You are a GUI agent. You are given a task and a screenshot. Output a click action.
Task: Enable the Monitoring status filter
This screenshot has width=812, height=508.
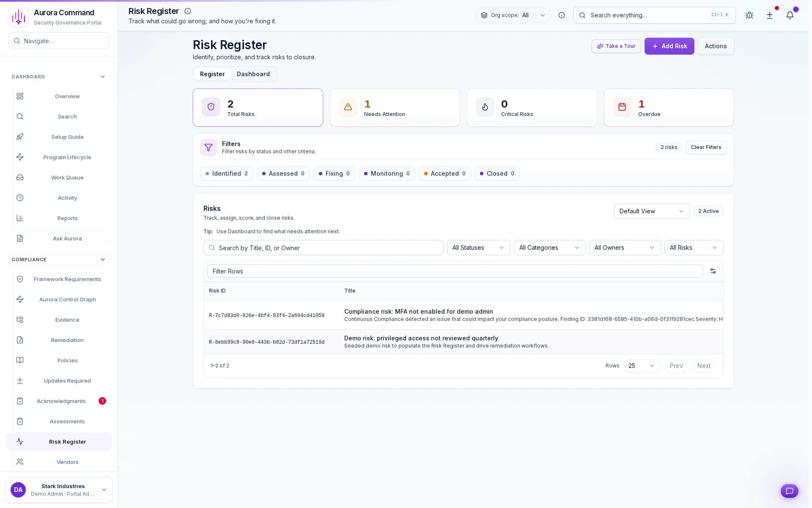click(387, 174)
